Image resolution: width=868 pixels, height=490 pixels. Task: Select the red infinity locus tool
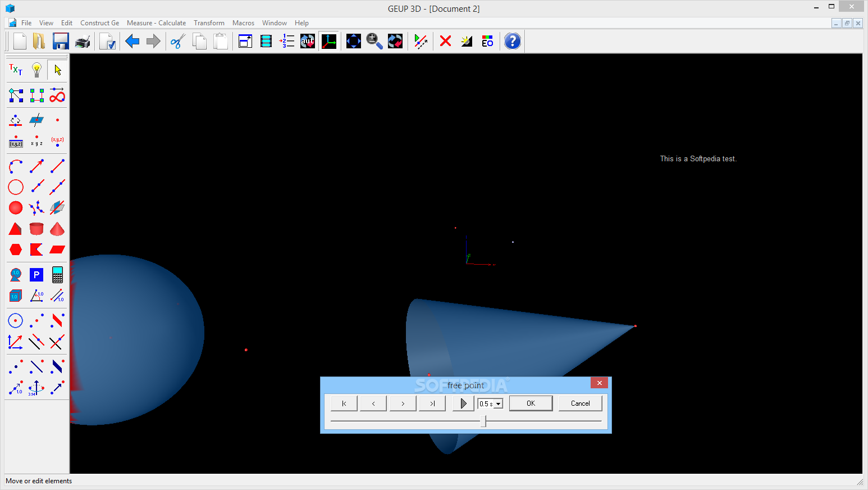pyautogui.click(x=57, y=95)
